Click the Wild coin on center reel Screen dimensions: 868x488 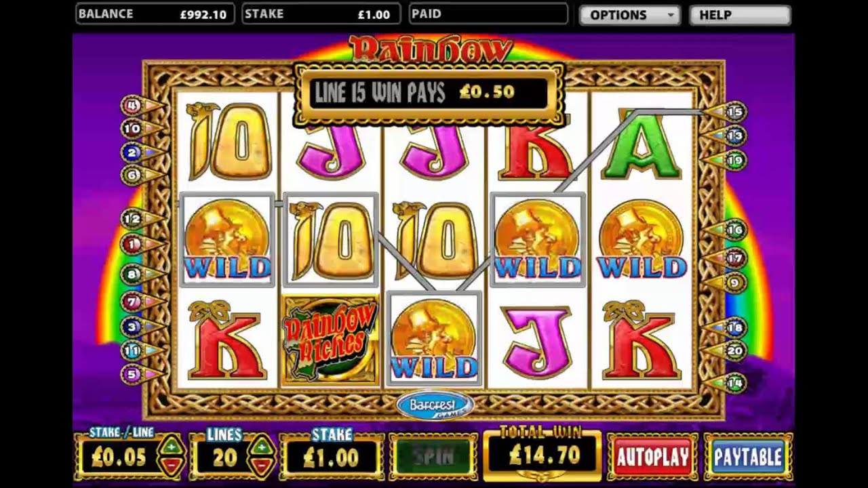click(x=434, y=340)
